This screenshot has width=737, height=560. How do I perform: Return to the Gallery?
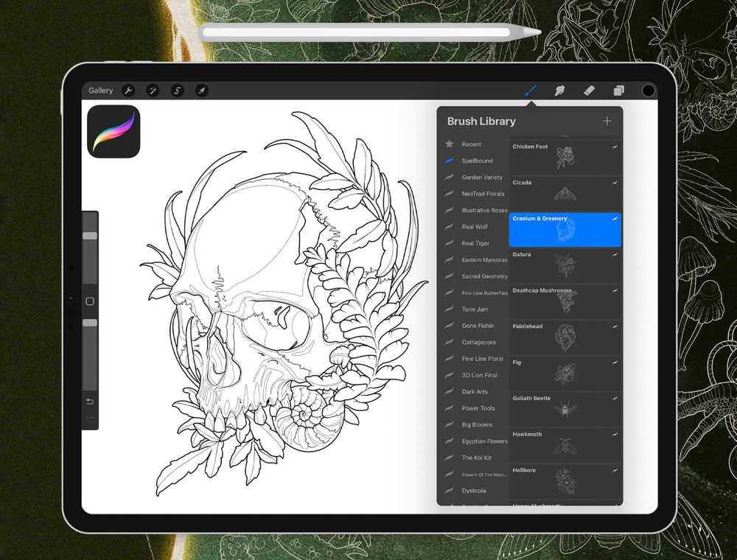pyautogui.click(x=101, y=91)
